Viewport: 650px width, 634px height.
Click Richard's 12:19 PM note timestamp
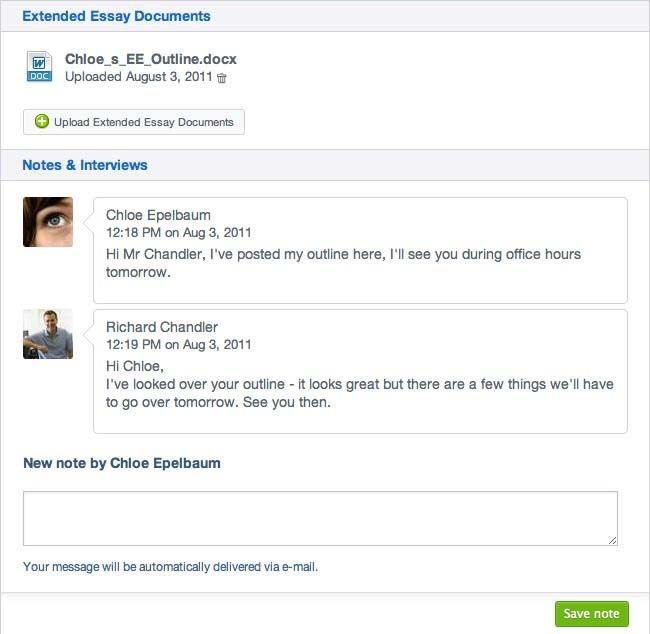tap(179, 345)
